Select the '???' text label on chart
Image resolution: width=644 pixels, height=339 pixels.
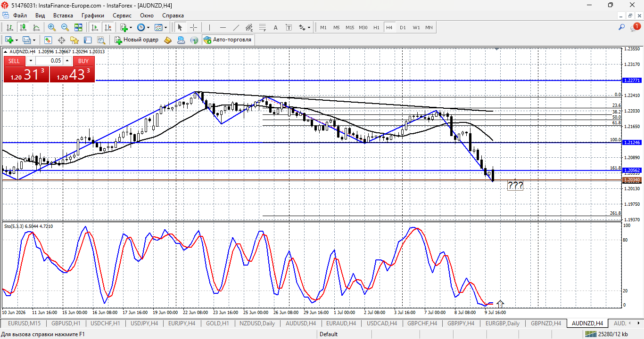click(515, 186)
